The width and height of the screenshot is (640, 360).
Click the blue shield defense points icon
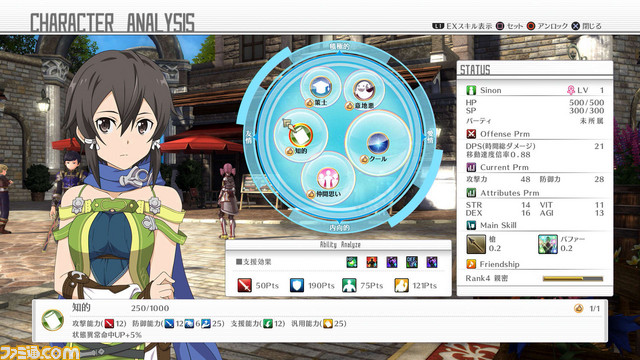297,285
